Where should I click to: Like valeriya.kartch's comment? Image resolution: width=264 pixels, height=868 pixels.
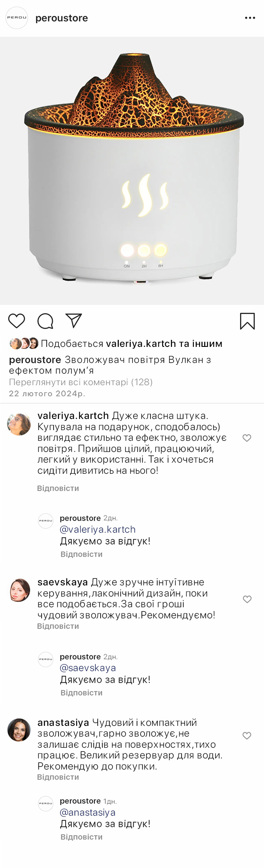click(247, 438)
